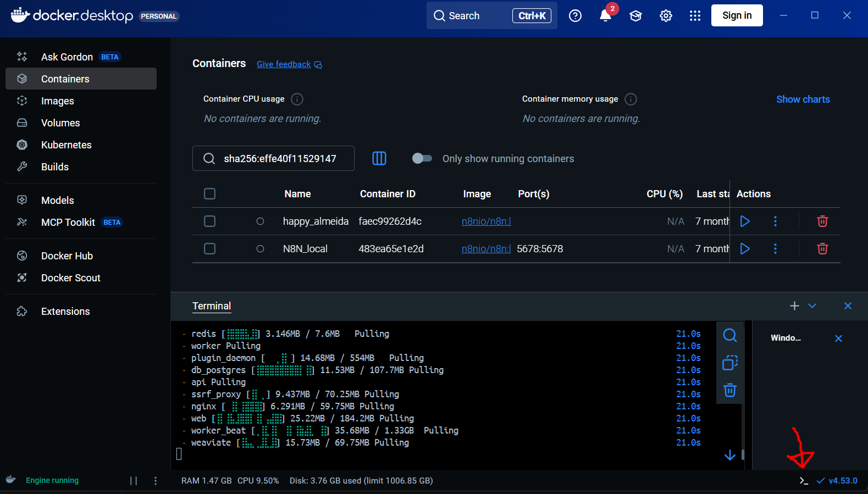The image size is (868, 494).
Task: Close the Terminal panel
Action: click(x=848, y=306)
